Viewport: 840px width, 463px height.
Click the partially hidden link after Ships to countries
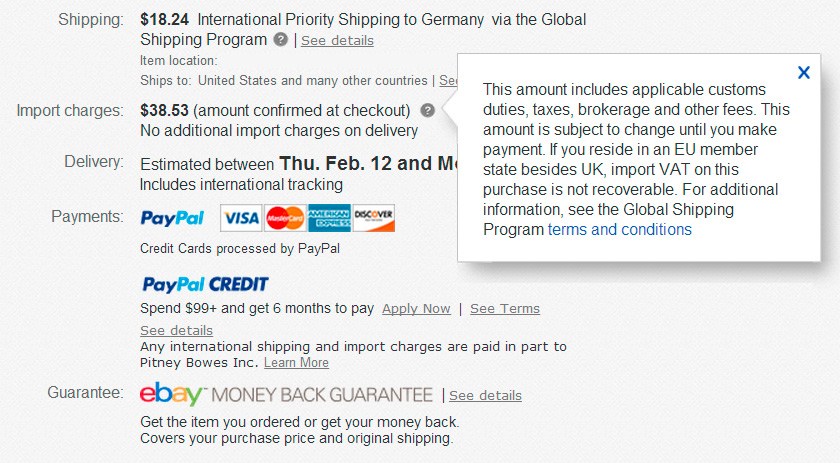pyautogui.click(x=448, y=80)
